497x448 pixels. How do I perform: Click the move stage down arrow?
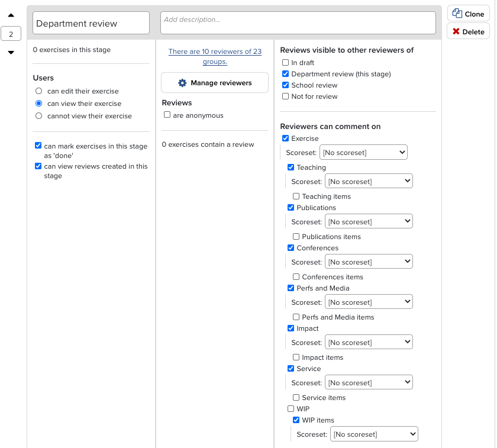(x=11, y=53)
